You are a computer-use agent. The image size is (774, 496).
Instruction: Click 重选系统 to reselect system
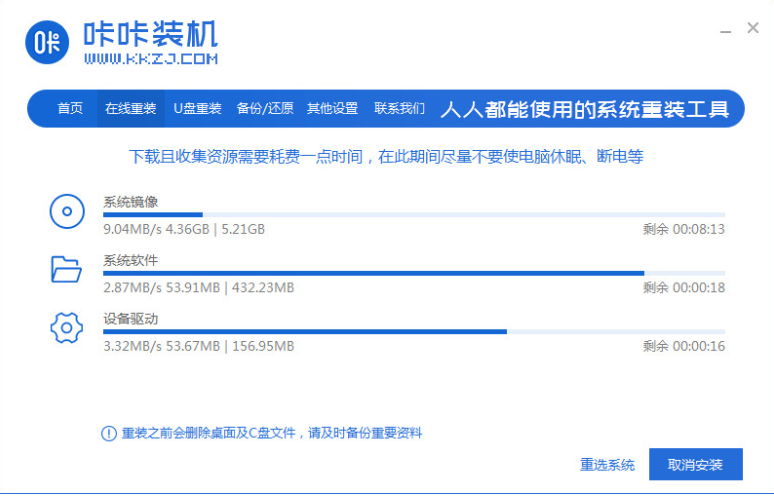pos(607,464)
